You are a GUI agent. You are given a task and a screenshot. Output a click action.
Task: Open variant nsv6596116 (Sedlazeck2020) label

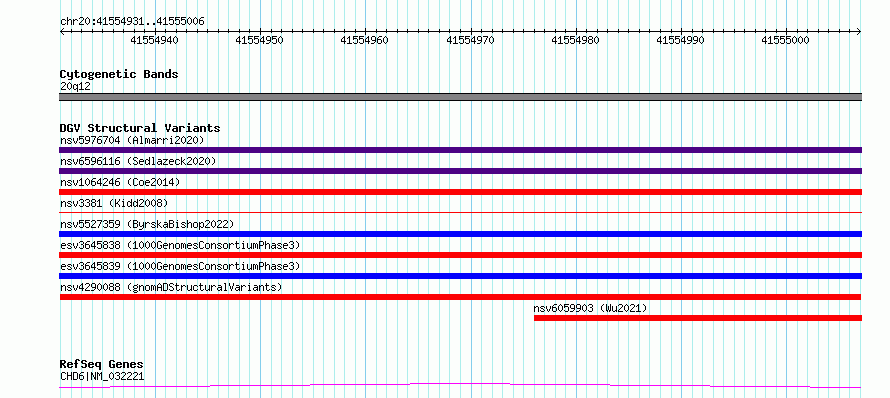(x=138, y=161)
